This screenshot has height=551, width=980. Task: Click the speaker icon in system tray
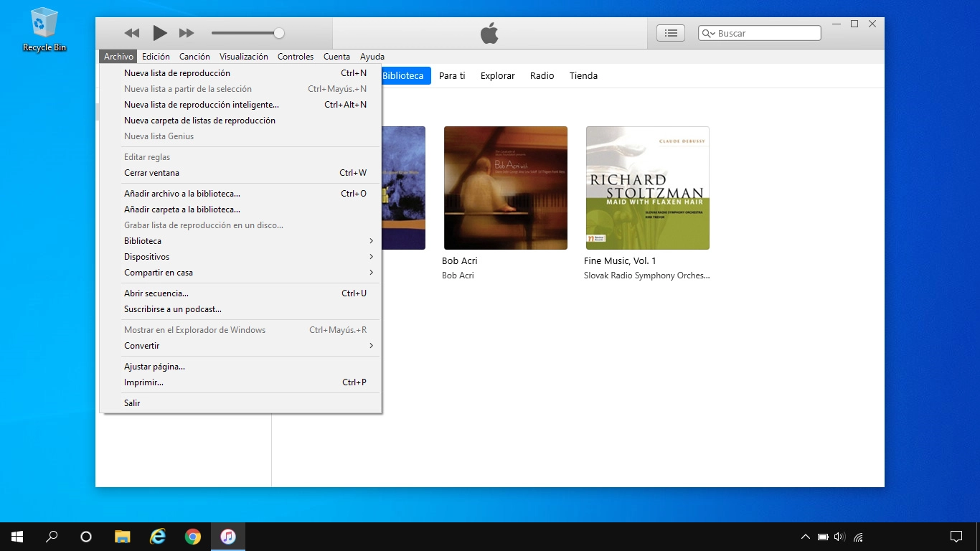[838, 536]
